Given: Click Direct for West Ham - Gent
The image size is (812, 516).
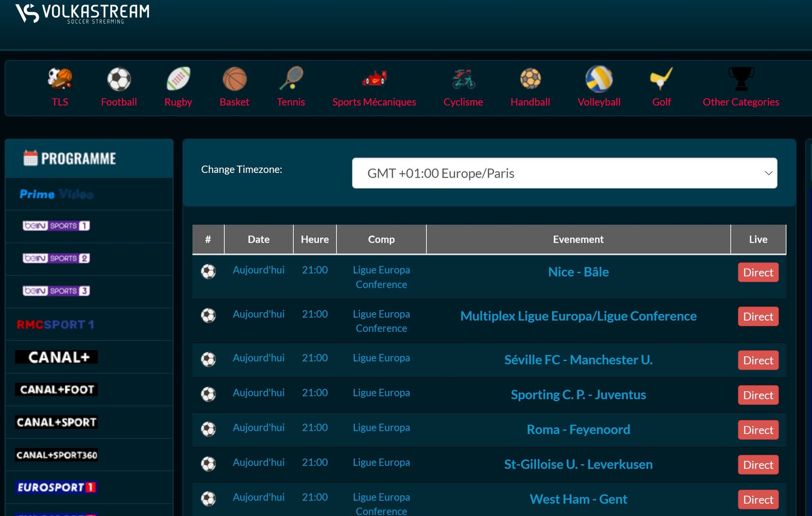Looking at the screenshot, I should tap(758, 500).
